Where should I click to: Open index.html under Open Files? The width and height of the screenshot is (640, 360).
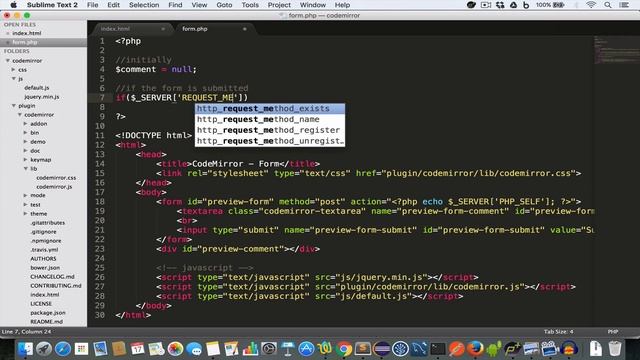click(27, 33)
